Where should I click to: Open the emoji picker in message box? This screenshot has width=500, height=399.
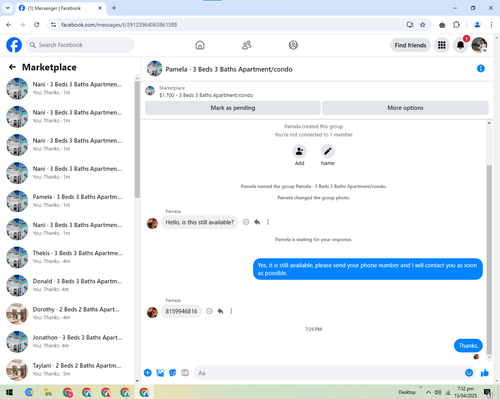(469, 373)
